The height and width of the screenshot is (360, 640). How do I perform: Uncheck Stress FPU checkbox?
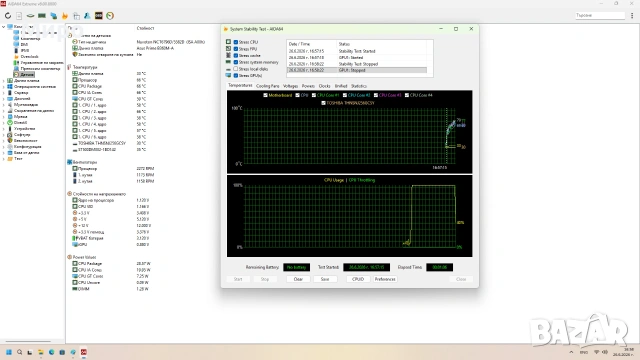236,49
